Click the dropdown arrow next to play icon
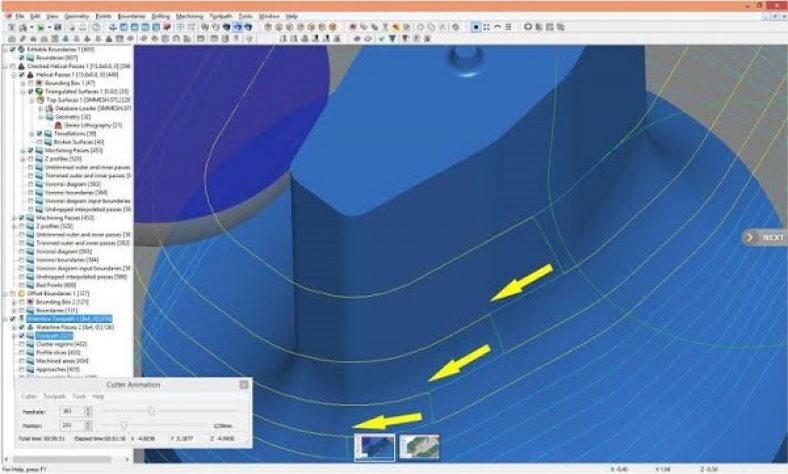Screen dimensions: 788x474 pos(49,27)
